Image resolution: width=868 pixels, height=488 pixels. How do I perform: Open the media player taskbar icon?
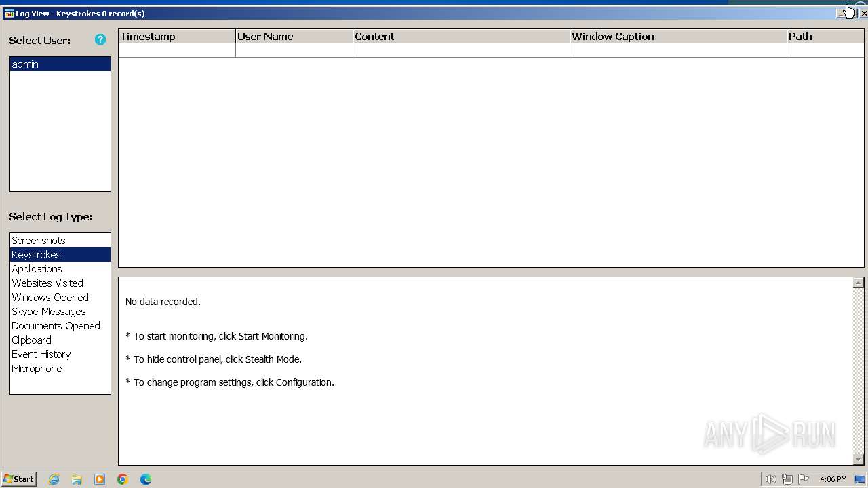[x=100, y=479]
